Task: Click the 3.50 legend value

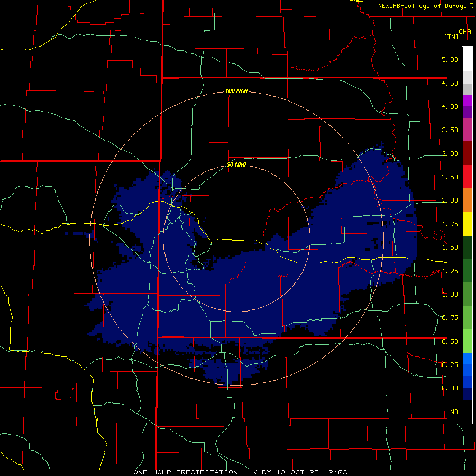Action: [450, 130]
